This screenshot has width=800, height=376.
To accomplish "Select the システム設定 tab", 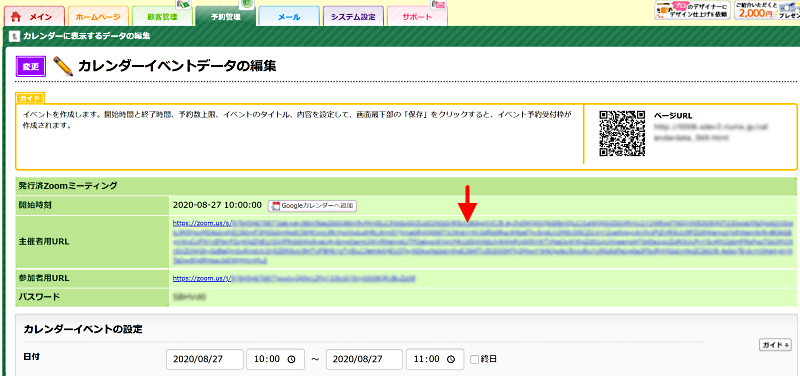I will click(x=353, y=16).
